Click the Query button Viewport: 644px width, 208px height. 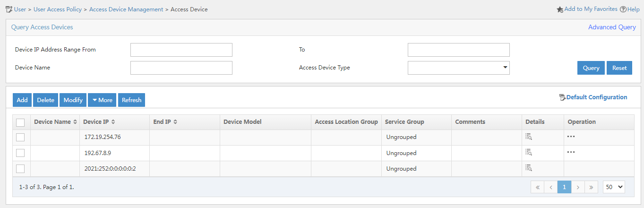591,68
